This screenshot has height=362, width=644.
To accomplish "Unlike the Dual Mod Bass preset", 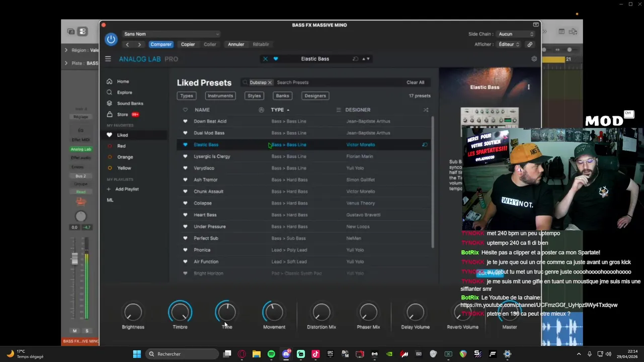I will [x=185, y=133].
